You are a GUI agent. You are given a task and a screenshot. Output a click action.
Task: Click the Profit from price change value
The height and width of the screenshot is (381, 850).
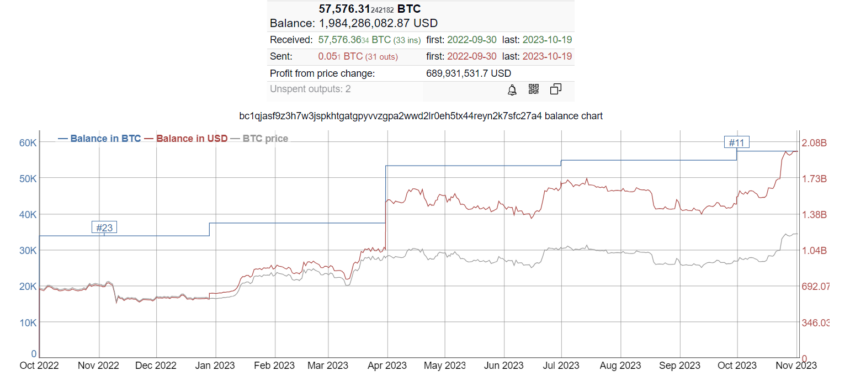[x=468, y=73]
